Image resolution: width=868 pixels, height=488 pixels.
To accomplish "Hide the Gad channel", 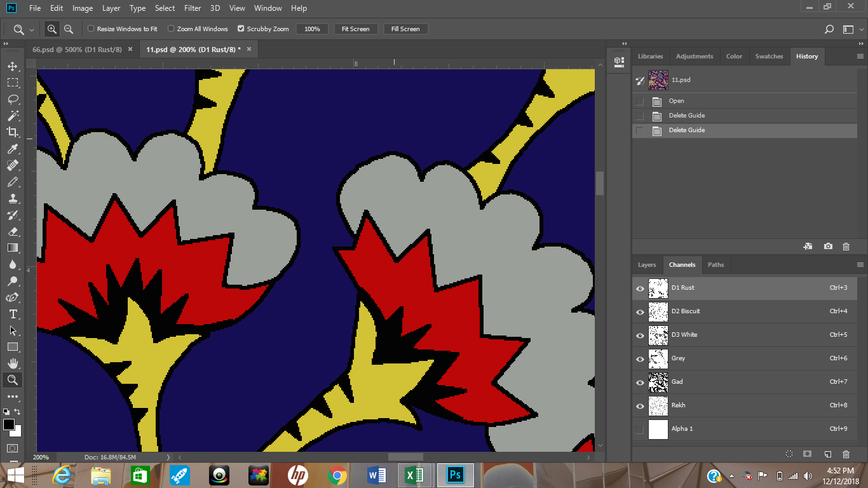I will coord(640,383).
